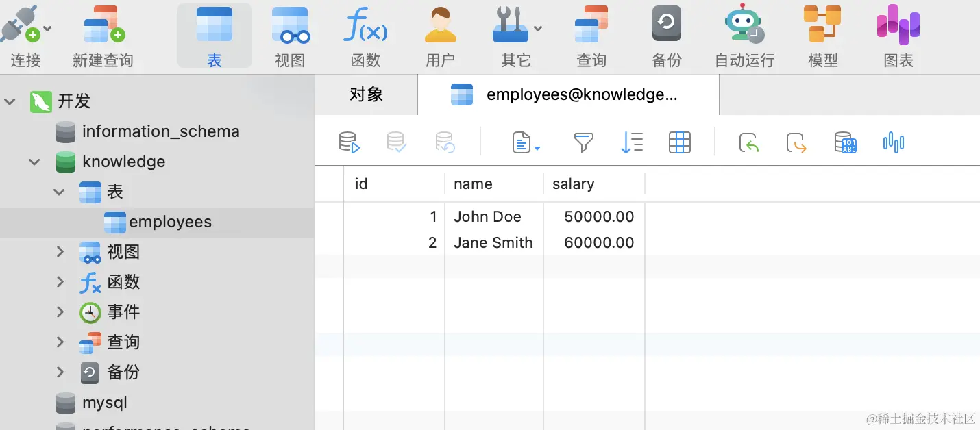Click the blue chart bars icon
Viewport: 980px width, 430px height.
[x=894, y=142]
